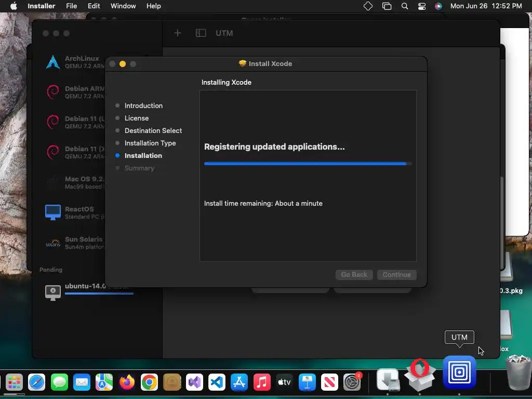
Task: Click the Pending section header in UTM
Action: coord(51,270)
